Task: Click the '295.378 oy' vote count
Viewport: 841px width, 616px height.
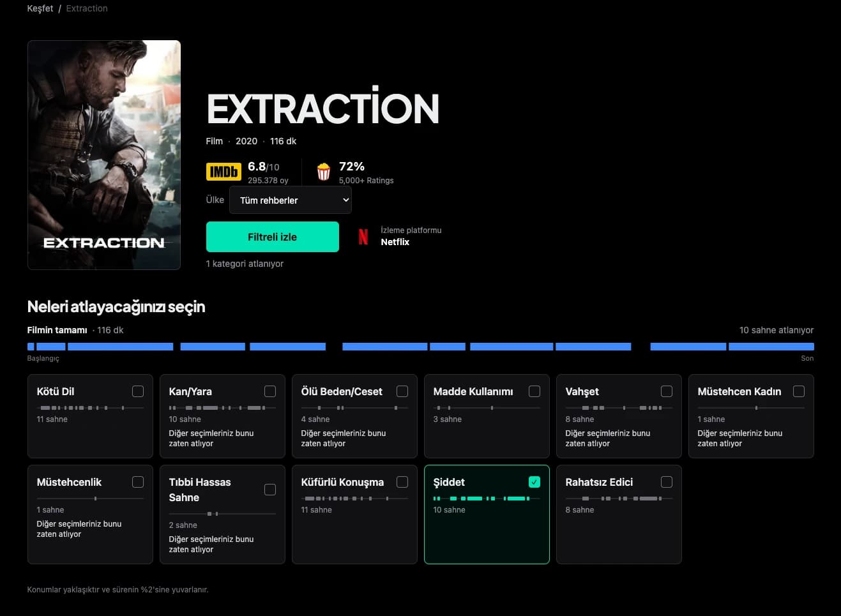Action: point(268,181)
